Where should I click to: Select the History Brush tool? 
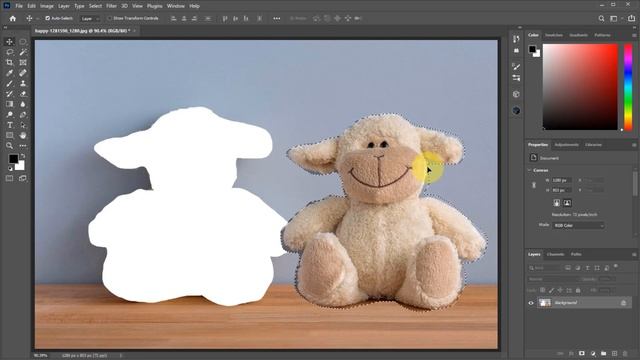(9, 94)
